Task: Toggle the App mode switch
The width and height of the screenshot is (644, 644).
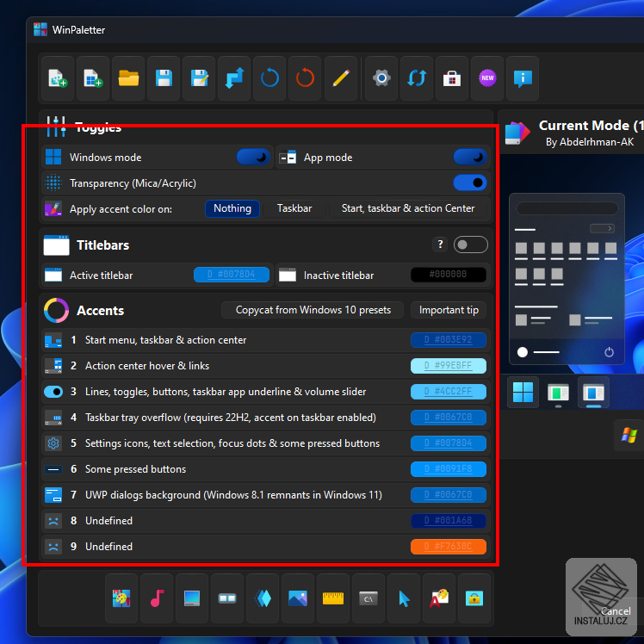Action: (x=470, y=157)
